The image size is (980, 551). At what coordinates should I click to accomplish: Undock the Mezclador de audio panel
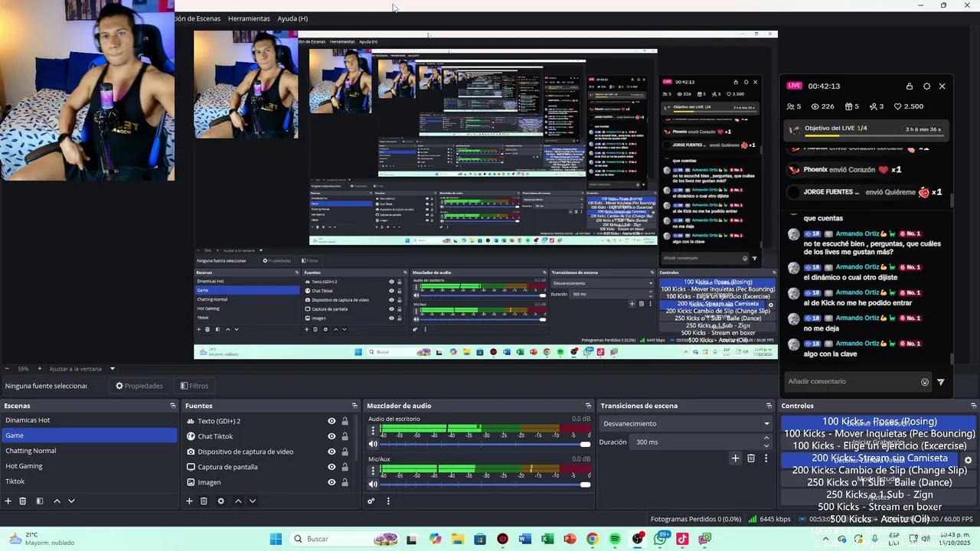(588, 406)
